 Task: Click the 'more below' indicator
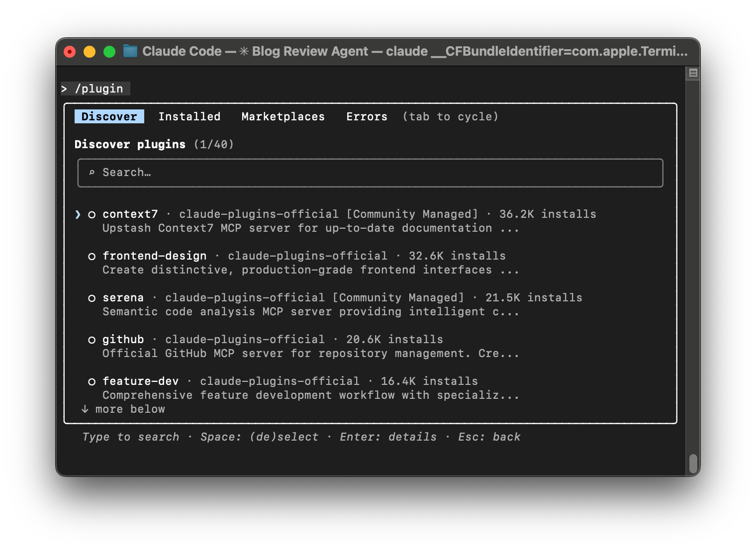click(x=123, y=409)
